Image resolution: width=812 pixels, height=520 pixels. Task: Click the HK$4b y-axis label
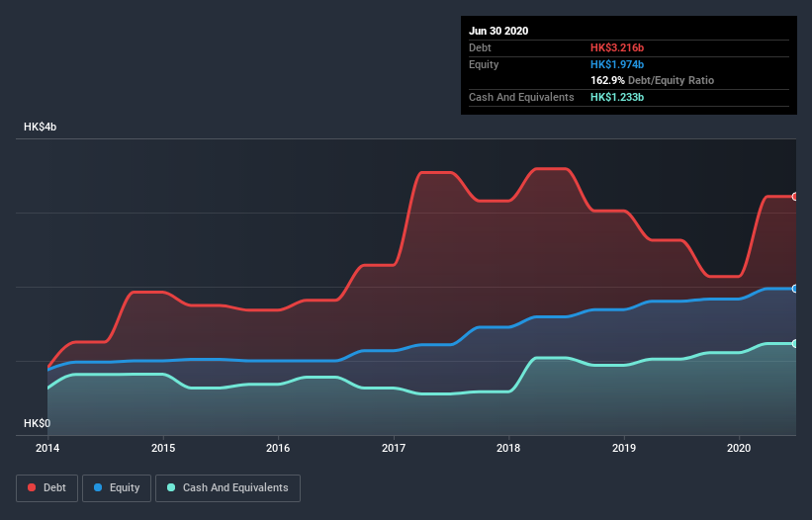coord(40,127)
